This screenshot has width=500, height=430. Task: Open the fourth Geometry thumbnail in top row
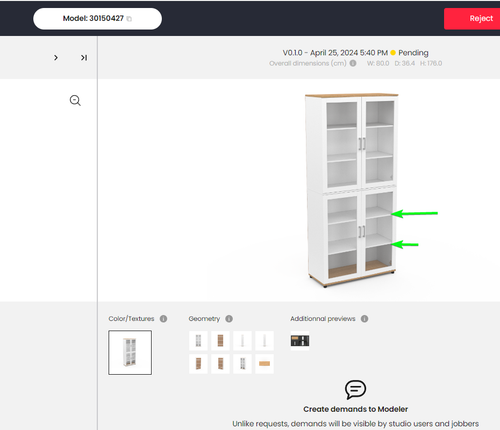point(264,341)
